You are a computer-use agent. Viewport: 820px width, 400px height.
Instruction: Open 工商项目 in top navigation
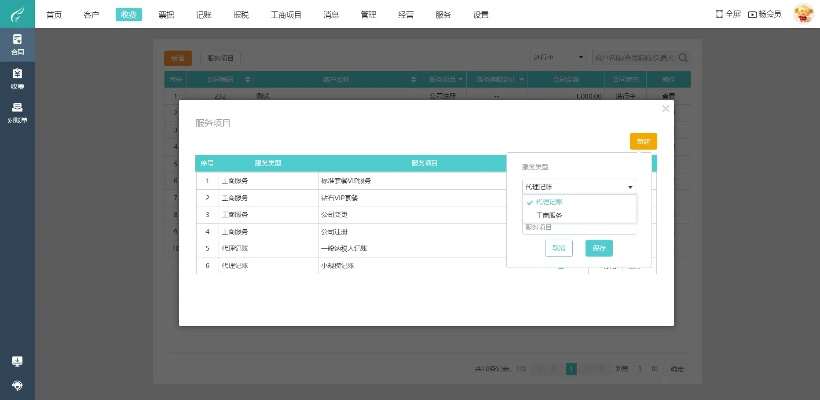[x=286, y=15]
